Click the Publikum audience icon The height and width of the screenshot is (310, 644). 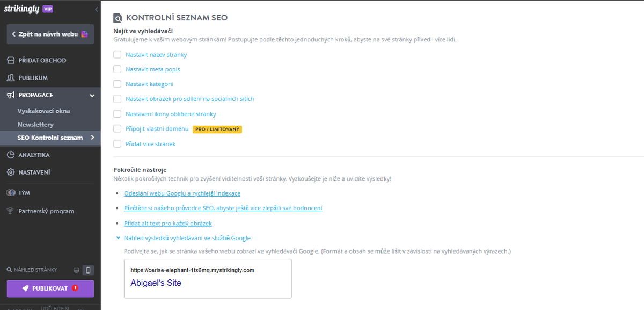(12, 77)
